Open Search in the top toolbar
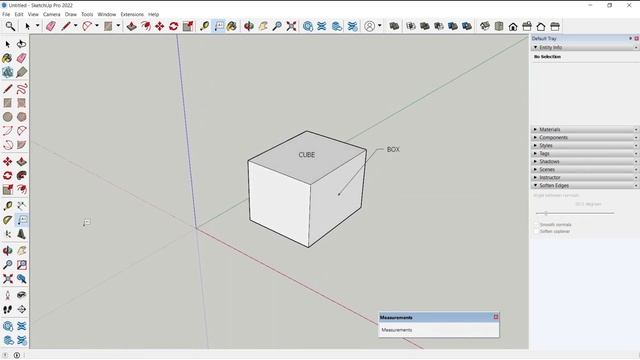This screenshot has width=640, height=360. click(10, 26)
